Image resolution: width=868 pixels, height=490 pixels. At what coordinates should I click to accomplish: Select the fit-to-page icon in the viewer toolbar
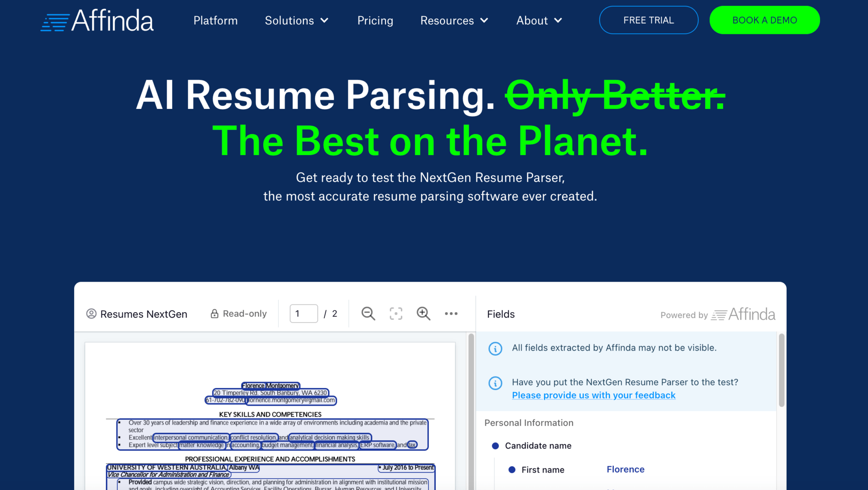tap(395, 313)
